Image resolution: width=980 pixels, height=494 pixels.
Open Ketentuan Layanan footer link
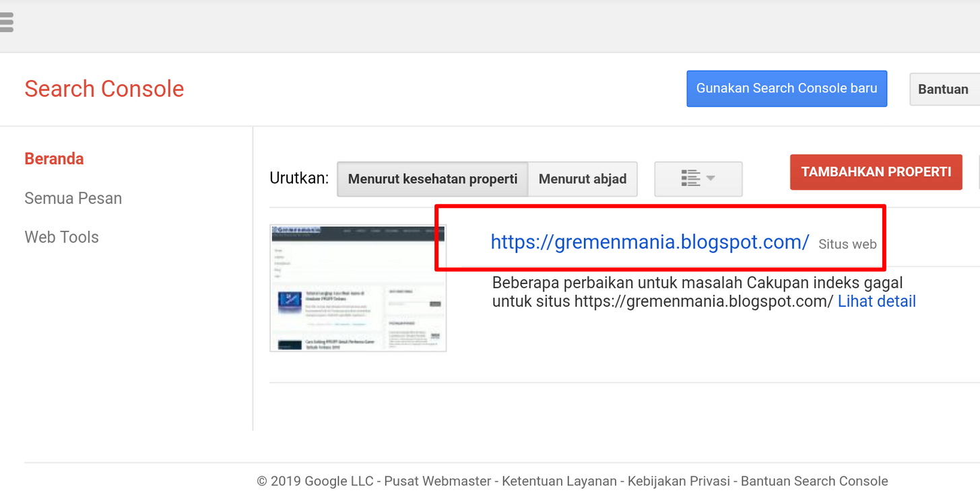(x=560, y=481)
